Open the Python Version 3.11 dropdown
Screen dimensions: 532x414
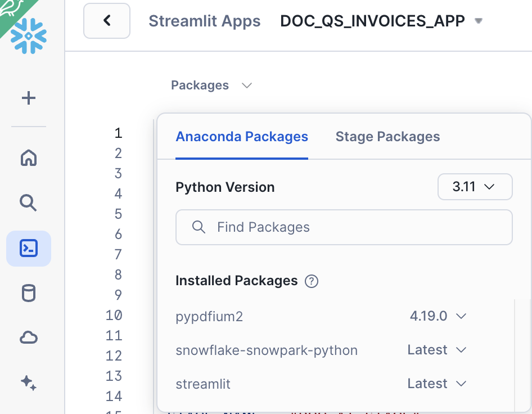(475, 187)
